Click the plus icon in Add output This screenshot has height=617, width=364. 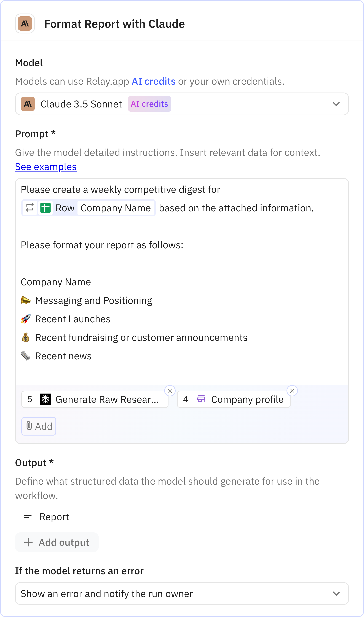(x=28, y=542)
